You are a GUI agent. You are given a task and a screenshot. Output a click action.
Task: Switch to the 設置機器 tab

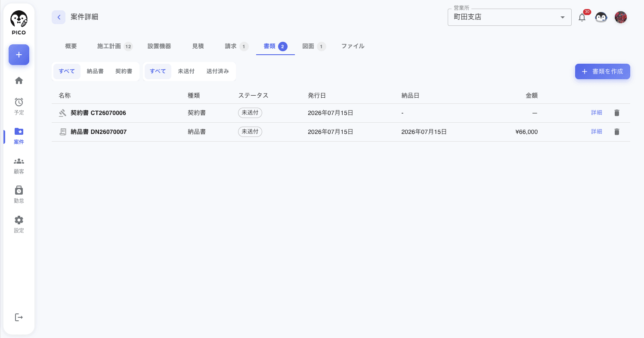(159, 46)
